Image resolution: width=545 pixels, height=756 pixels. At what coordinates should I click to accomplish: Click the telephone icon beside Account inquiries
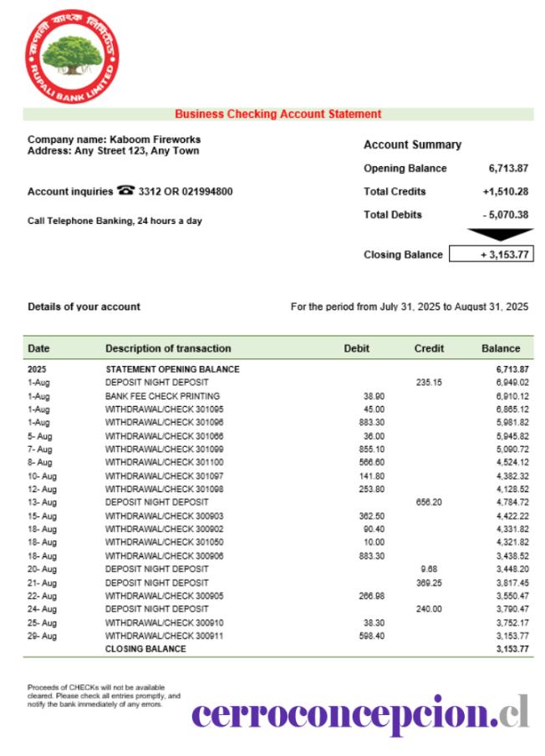(x=125, y=190)
